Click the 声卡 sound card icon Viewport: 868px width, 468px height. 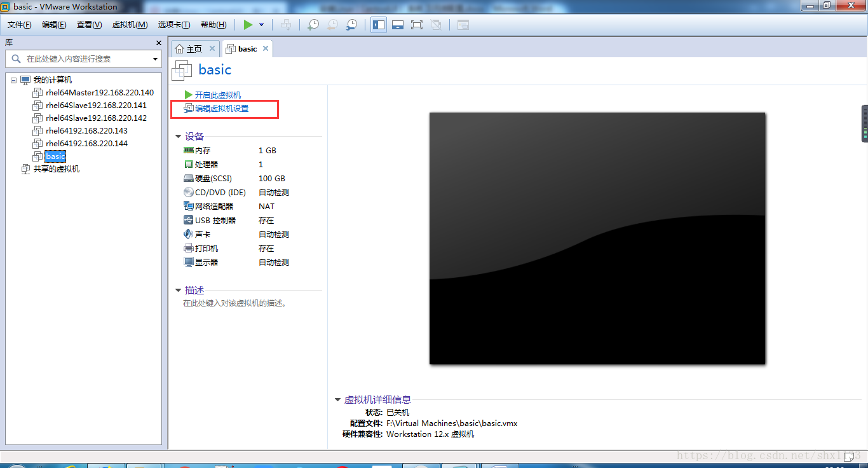pyautogui.click(x=188, y=235)
